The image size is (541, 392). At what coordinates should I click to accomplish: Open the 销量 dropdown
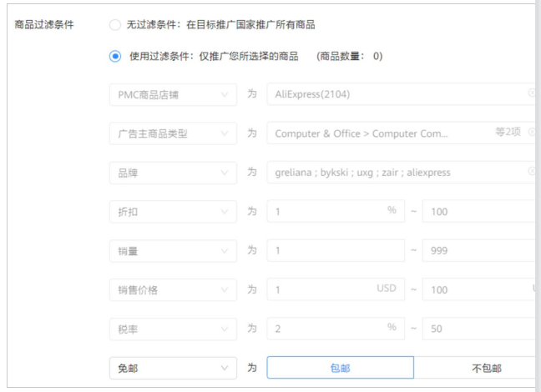(x=173, y=251)
